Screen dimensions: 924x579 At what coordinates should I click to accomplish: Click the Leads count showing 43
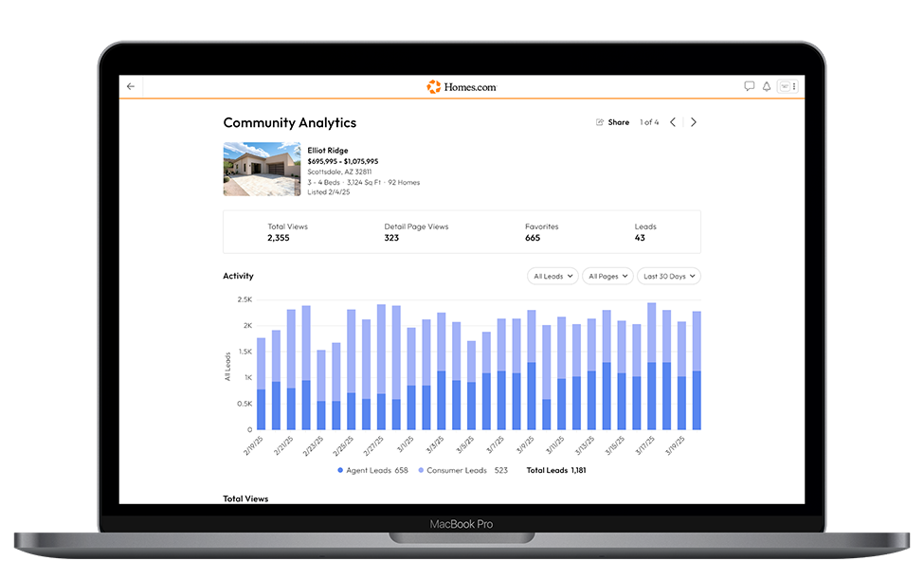coord(645,232)
